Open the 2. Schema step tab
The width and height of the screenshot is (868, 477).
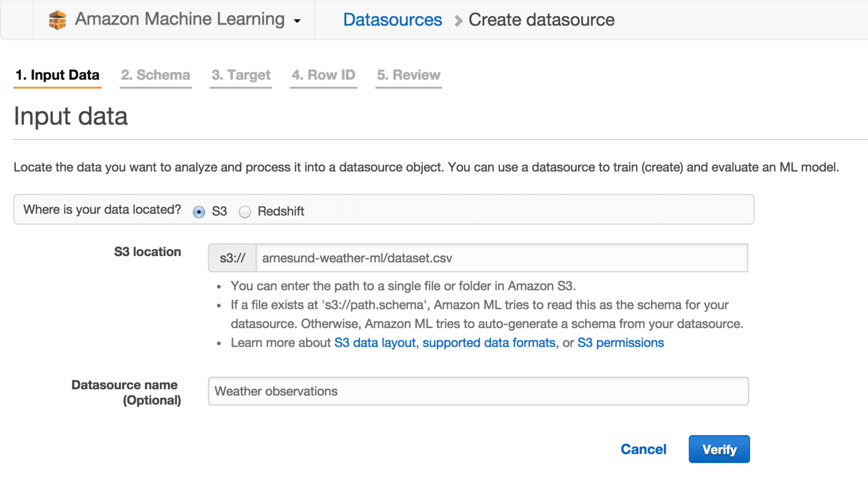pyautogui.click(x=155, y=76)
